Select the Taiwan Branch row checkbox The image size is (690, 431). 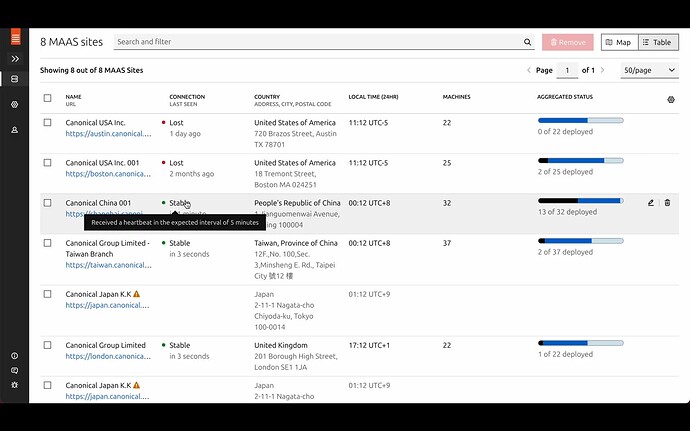pyautogui.click(x=48, y=243)
